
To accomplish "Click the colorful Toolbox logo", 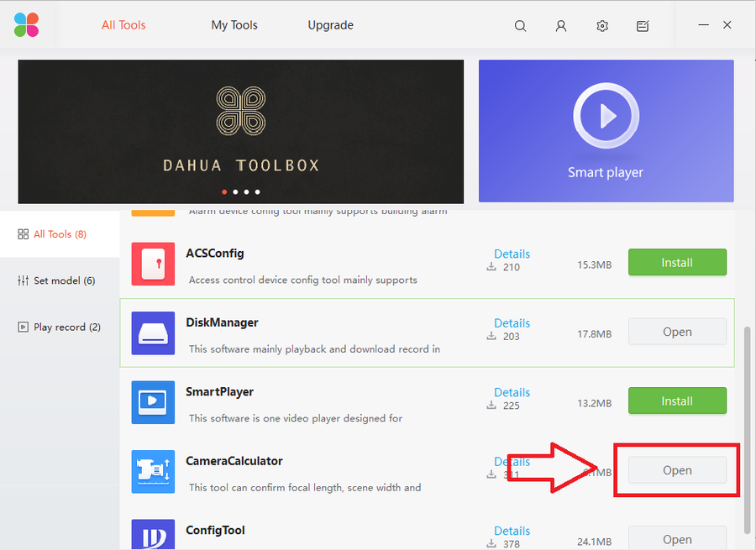I will pyautogui.click(x=27, y=24).
